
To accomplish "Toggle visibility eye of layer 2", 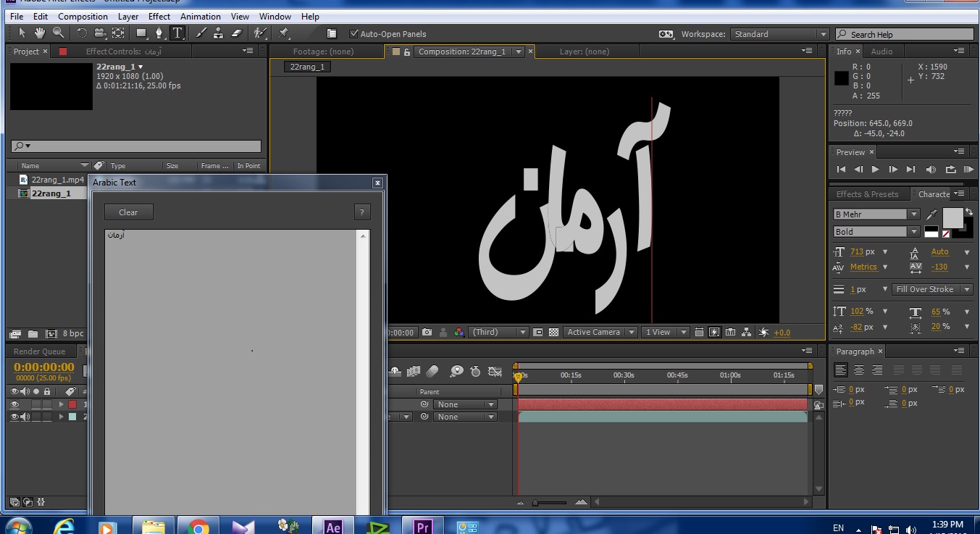I will coord(14,417).
